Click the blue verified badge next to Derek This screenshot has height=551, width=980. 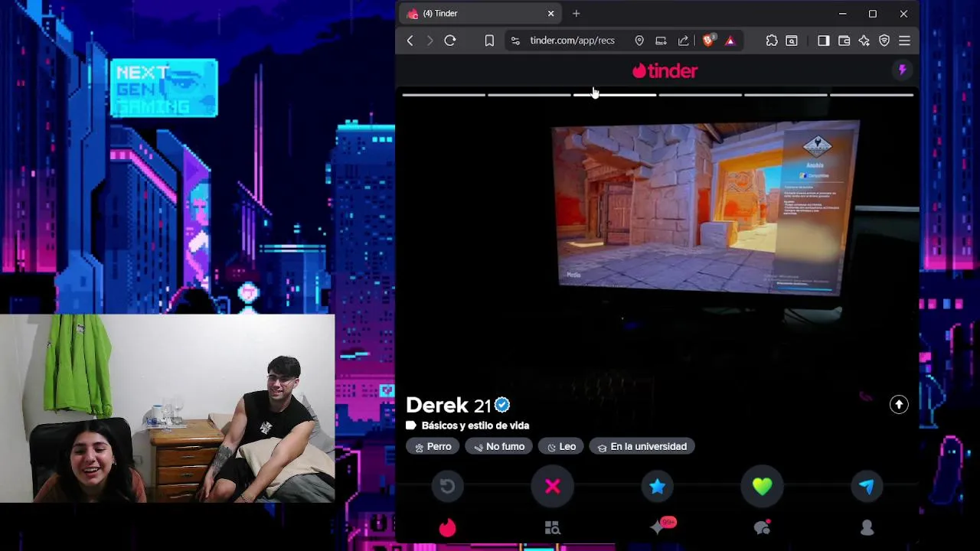point(502,405)
